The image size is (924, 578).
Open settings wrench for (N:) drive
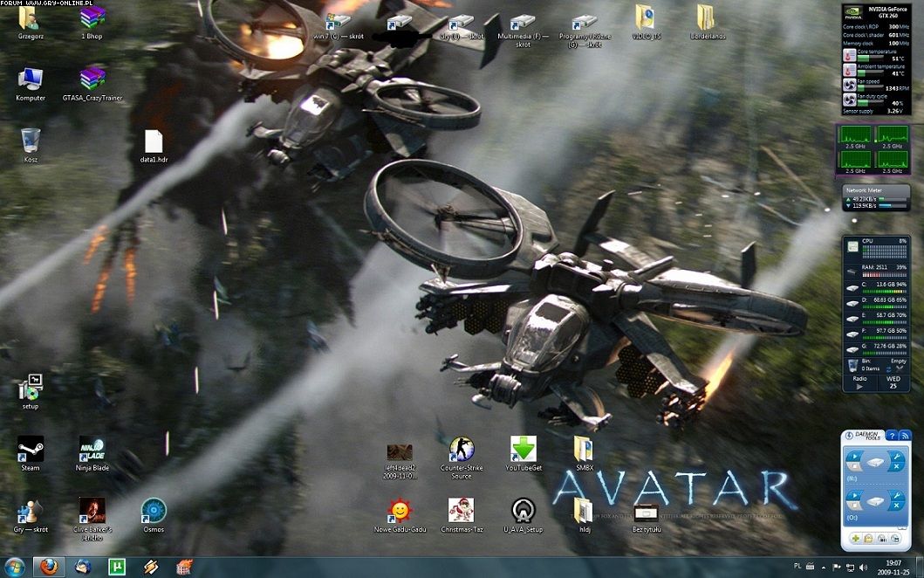click(x=897, y=457)
